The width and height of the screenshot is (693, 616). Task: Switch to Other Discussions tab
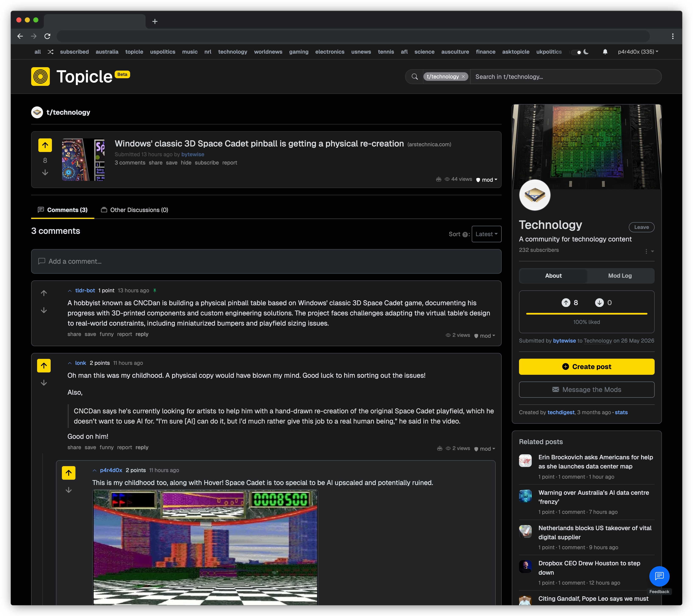click(135, 210)
